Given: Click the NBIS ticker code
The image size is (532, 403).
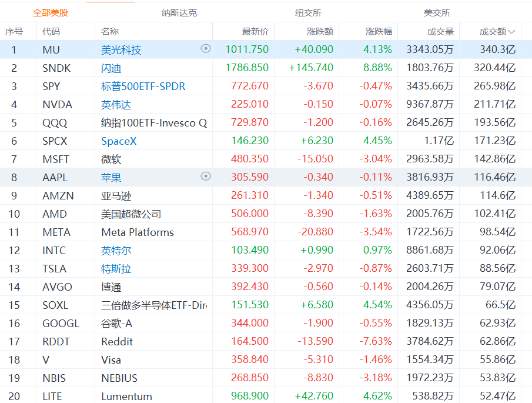Looking at the screenshot, I should pyautogui.click(x=54, y=378).
